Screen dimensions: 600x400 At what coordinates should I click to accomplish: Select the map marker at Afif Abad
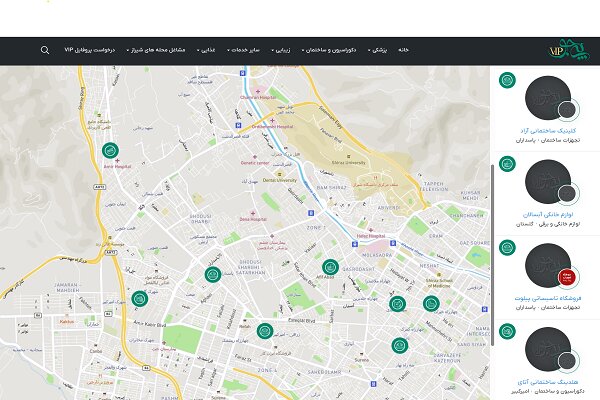click(x=330, y=267)
